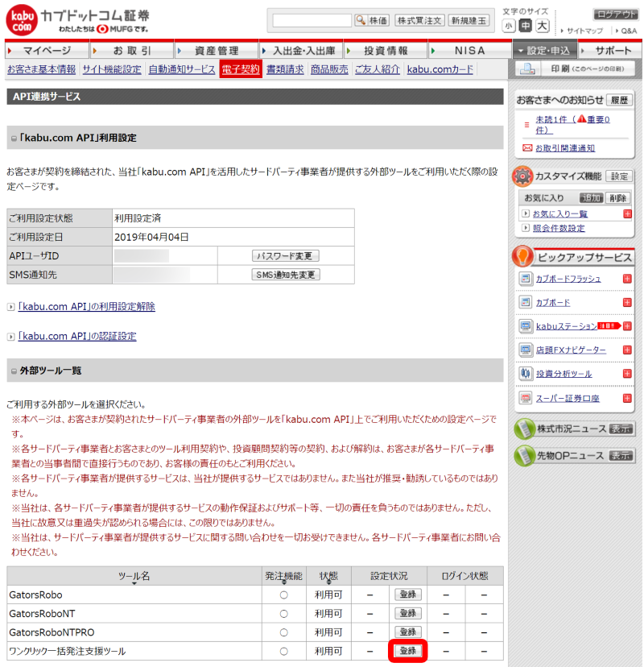Open the 「kabu.com API」の認証設定 link
Image resolution: width=644 pixels, height=667 pixels.
coord(77,337)
